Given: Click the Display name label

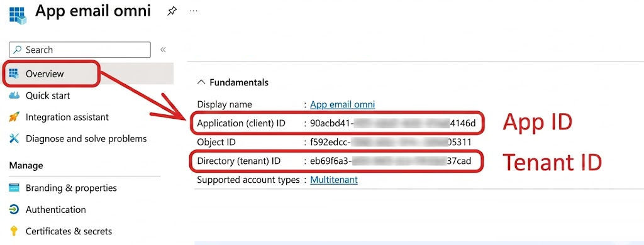Looking at the screenshot, I should 225,104.
